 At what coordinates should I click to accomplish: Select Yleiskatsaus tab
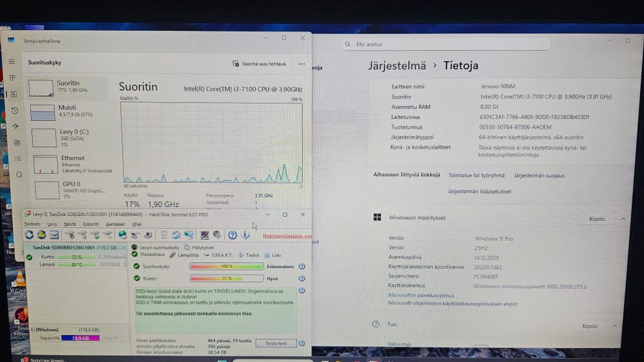[x=148, y=255]
